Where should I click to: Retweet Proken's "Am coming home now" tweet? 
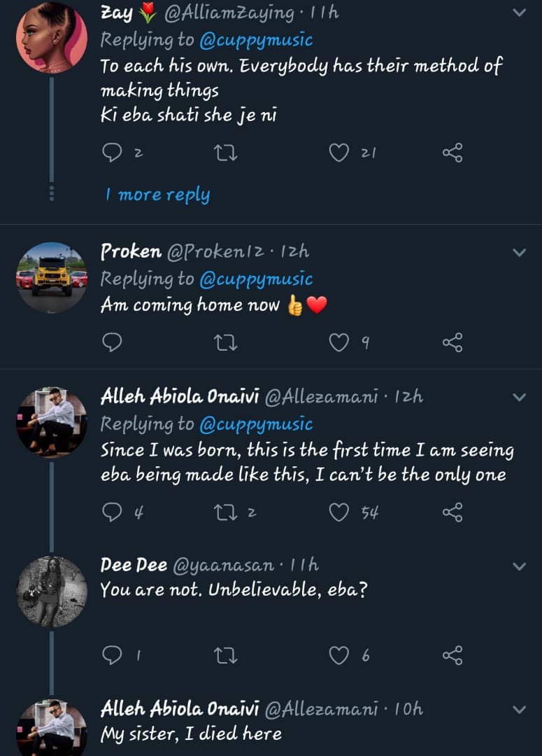(226, 342)
